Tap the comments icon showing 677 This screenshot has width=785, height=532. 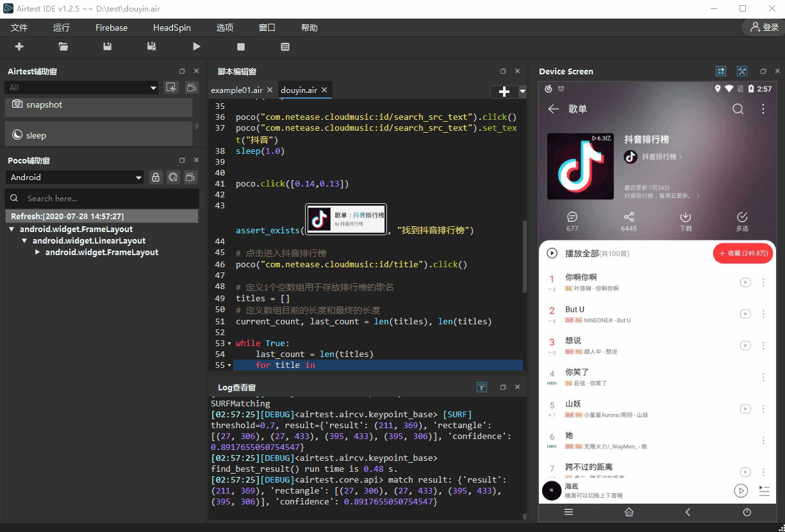(x=572, y=222)
